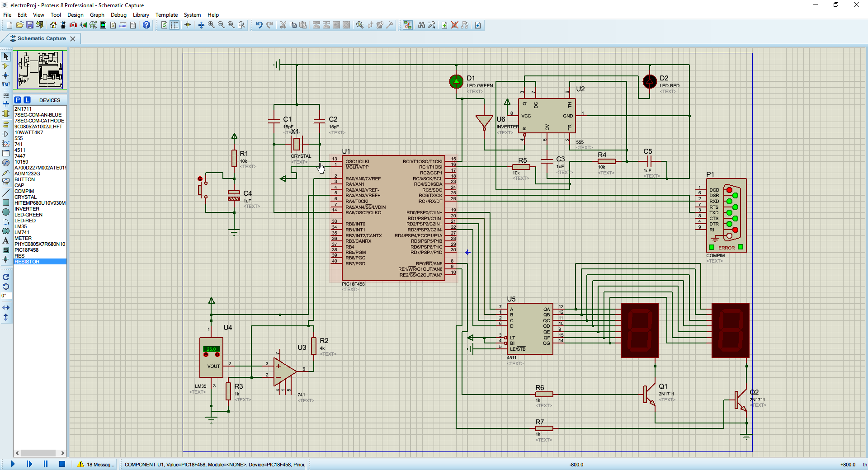Undo the last change
The height and width of the screenshot is (470, 868).
tap(259, 25)
